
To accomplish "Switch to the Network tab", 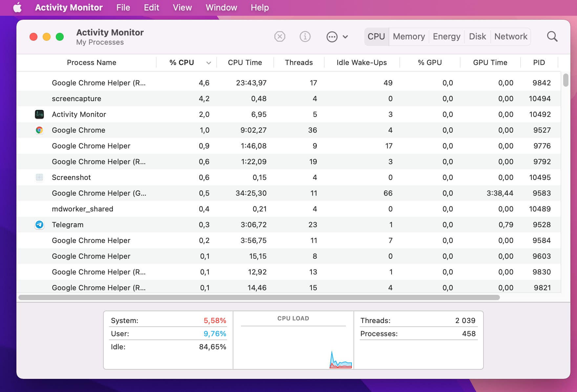I will [x=511, y=36].
